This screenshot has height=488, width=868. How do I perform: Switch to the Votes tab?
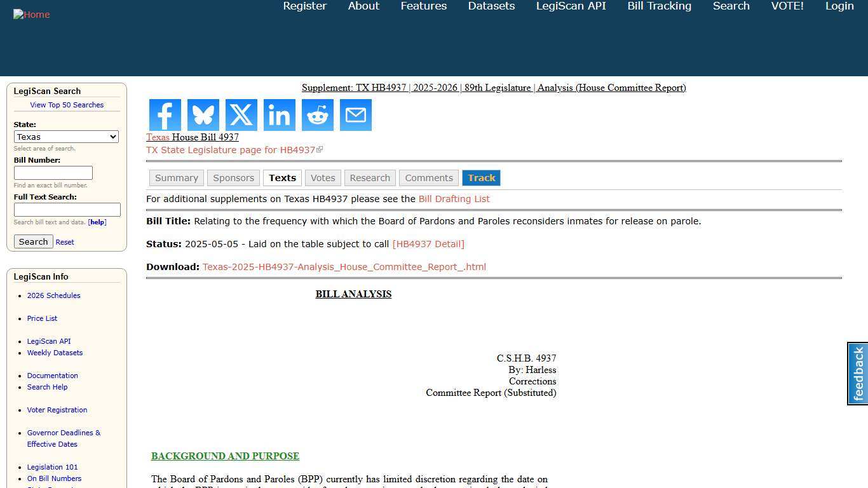322,178
